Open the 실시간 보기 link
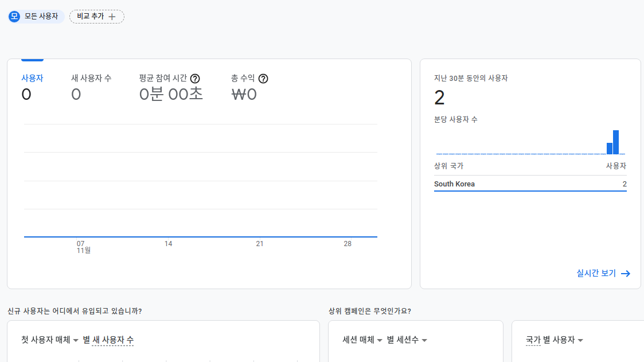Viewport: 644px width, 362px height. coord(596,274)
